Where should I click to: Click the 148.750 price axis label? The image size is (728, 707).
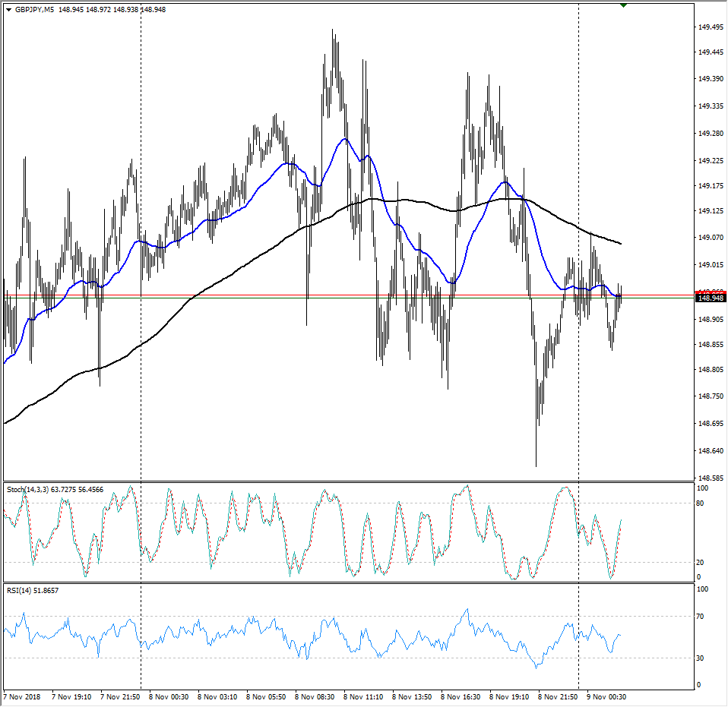711,396
